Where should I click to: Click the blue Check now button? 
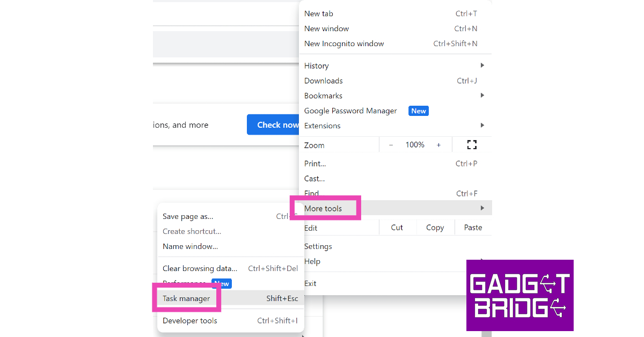(274, 124)
